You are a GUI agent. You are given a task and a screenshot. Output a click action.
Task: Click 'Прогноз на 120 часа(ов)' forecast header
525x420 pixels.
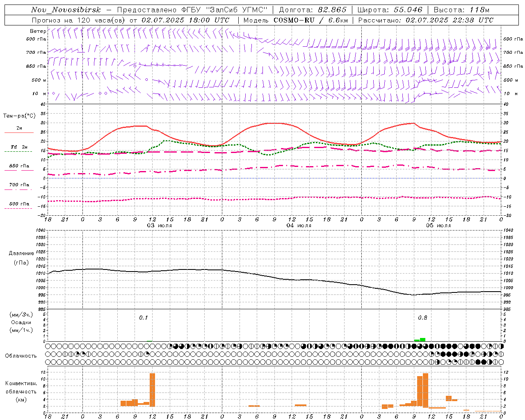click(79, 20)
